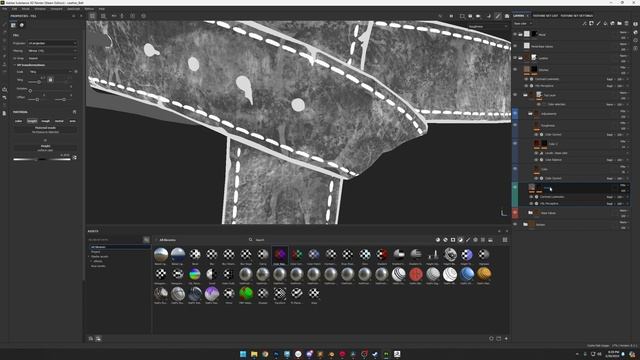Switch to the Texture Set List tab

click(x=545, y=16)
